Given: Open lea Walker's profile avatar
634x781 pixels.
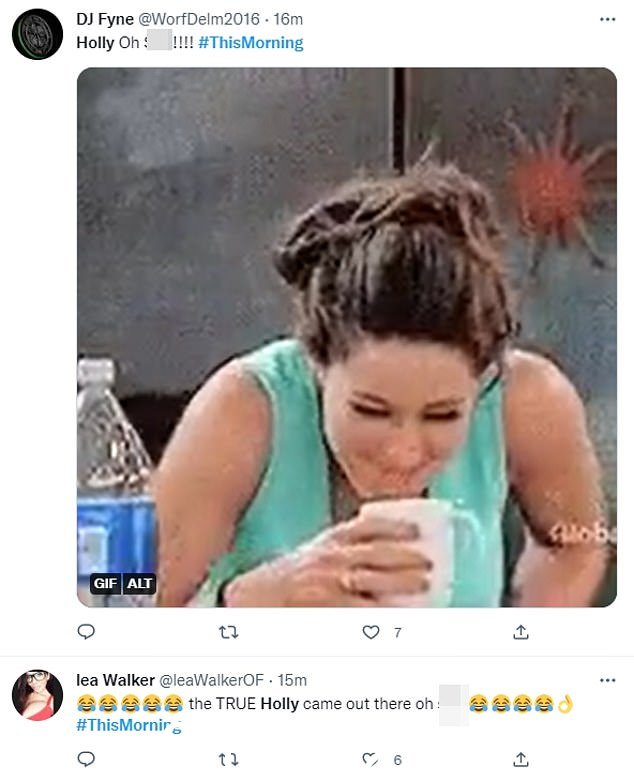Looking at the screenshot, I should [37, 695].
